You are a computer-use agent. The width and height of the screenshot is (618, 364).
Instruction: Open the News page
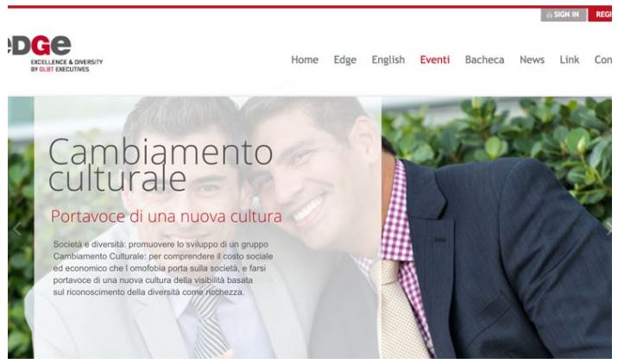coord(532,60)
